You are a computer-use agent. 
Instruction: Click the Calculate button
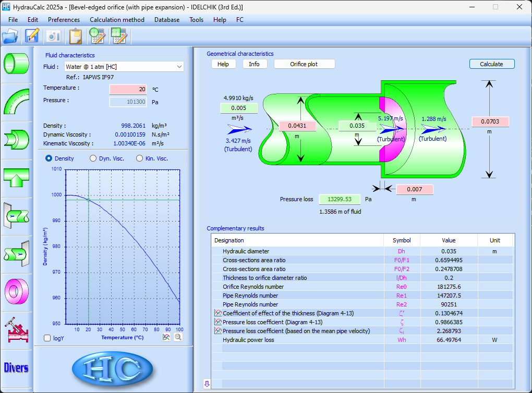[491, 64]
